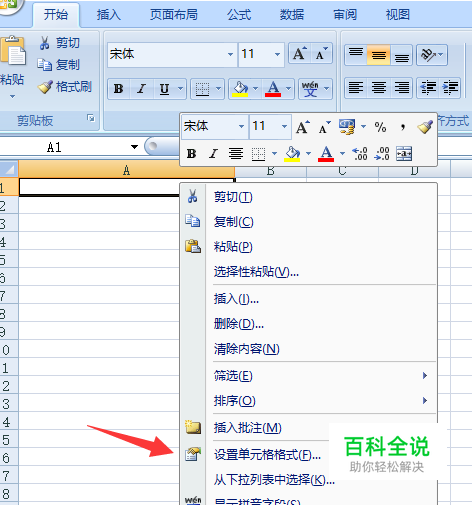Set bottom vertical alignment in ribbon
Viewport: 472px width, 505px height.
click(402, 55)
